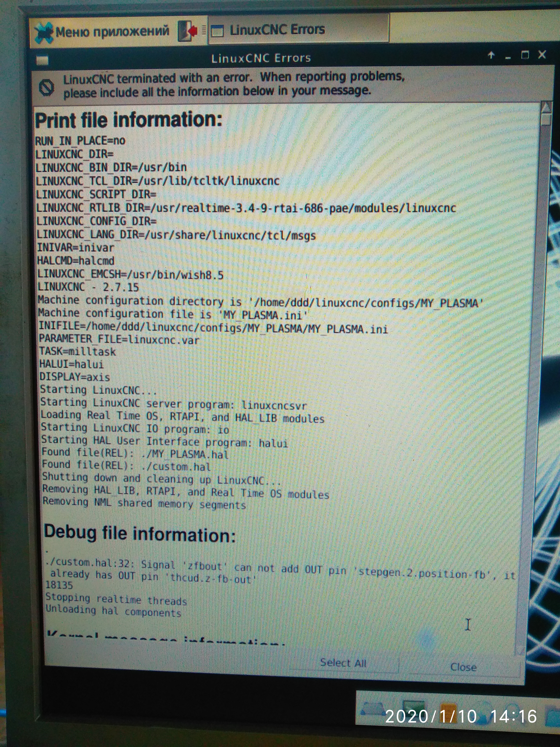Open window menu icon in title bar
Image resolution: width=560 pixels, height=747 pixels.
pyautogui.click(x=43, y=61)
